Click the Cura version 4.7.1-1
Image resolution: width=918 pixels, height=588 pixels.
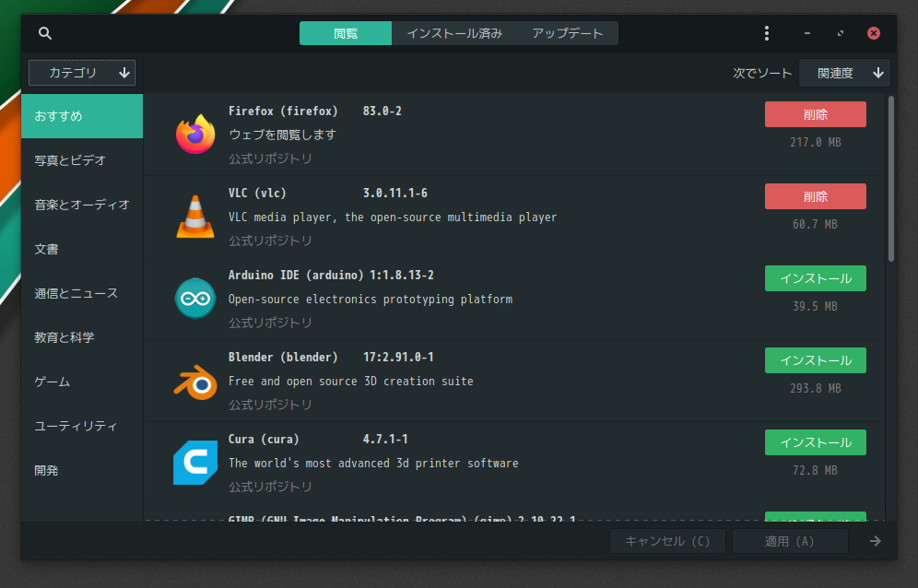tap(385, 440)
